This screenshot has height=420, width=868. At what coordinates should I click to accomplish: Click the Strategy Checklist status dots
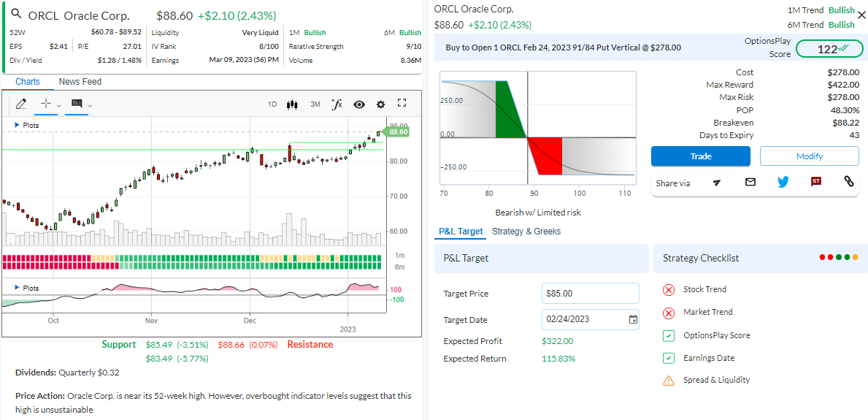(x=839, y=257)
